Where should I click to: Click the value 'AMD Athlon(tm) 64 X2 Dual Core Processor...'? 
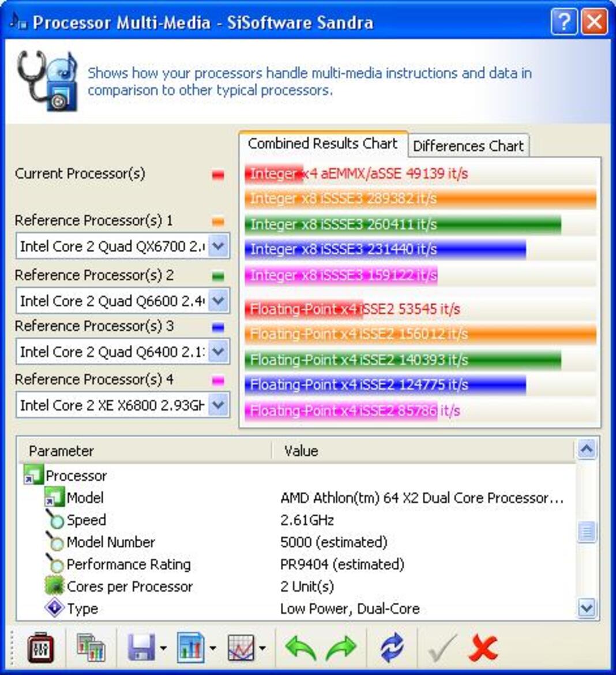click(x=422, y=498)
